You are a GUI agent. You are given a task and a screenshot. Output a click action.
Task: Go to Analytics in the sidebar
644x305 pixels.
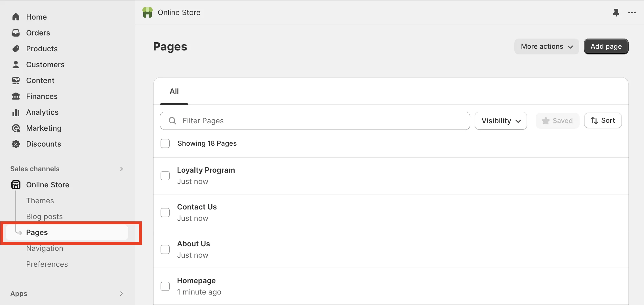(42, 112)
